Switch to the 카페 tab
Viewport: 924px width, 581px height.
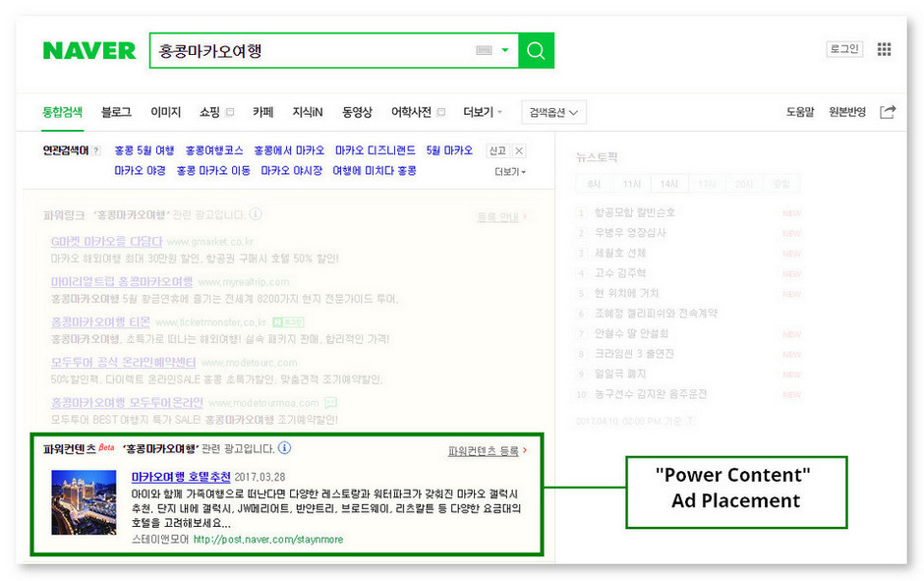[x=262, y=112]
